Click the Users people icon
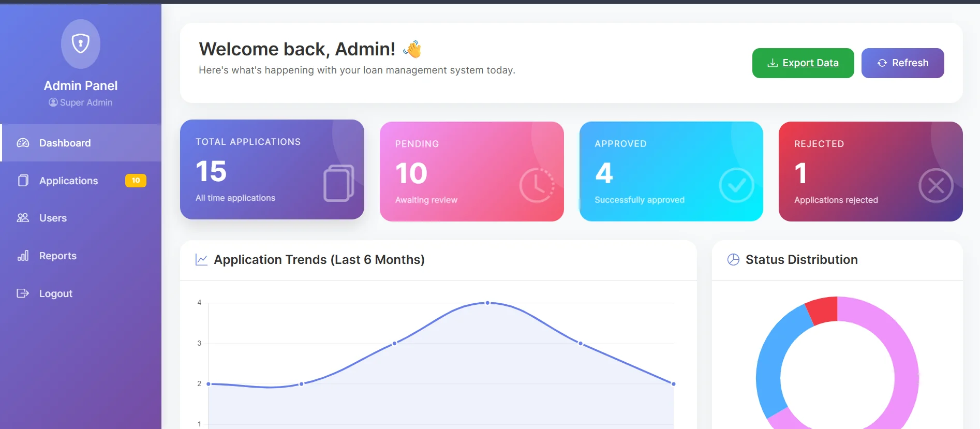The width and height of the screenshot is (980, 429). 23,218
